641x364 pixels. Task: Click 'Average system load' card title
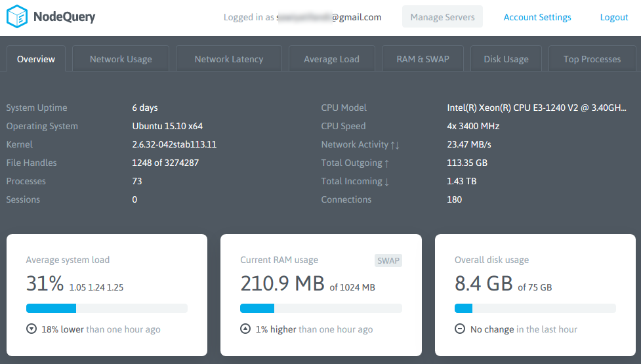point(68,260)
